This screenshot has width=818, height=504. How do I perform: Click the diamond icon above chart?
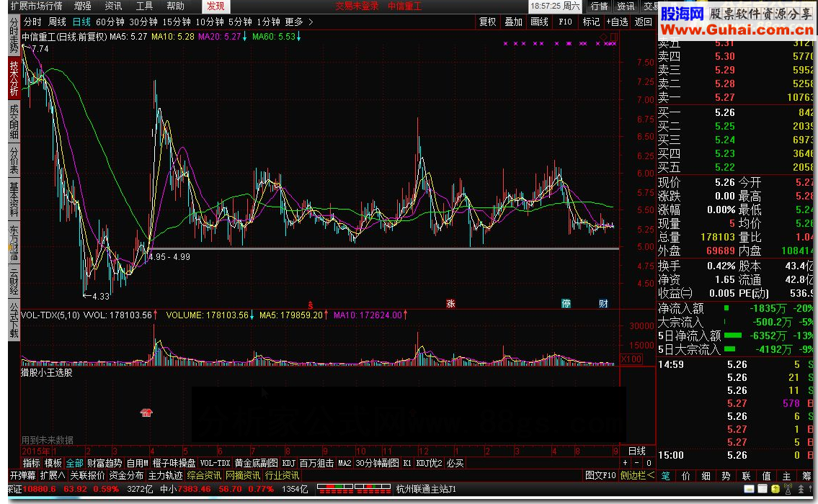coord(603,37)
